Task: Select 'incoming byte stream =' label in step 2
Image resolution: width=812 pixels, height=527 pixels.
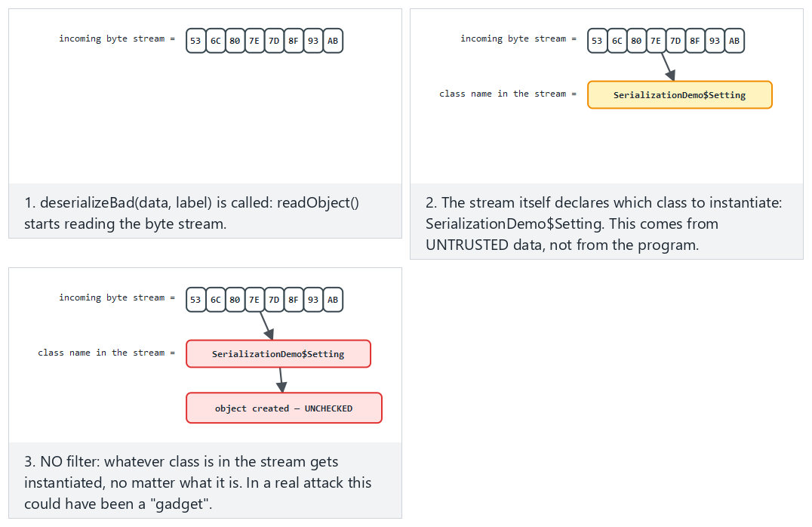Action: coord(518,39)
